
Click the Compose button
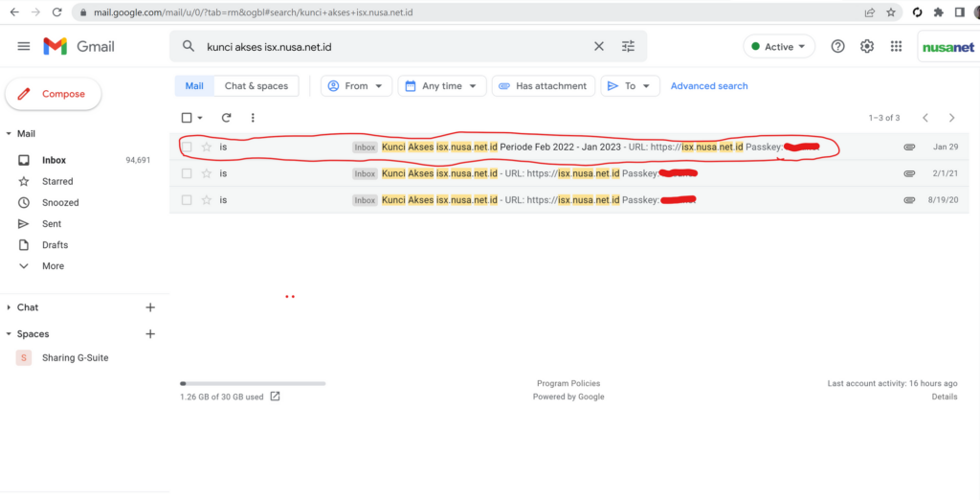click(x=54, y=94)
